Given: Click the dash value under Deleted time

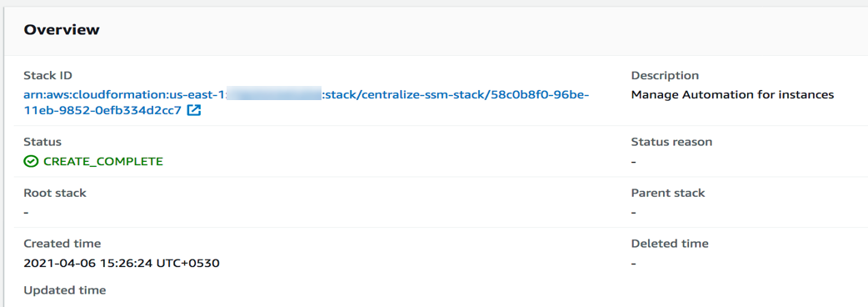Looking at the screenshot, I should coord(633,264).
